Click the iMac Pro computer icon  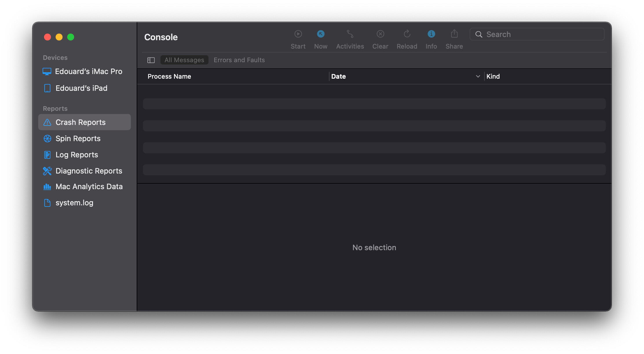tap(47, 71)
